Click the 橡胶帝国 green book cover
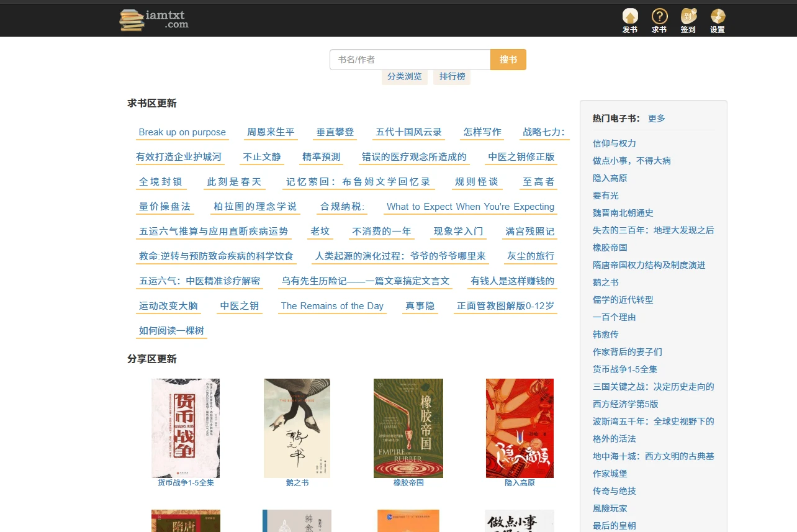Screen dimensions: 797x532 click(x=408, y=428)
